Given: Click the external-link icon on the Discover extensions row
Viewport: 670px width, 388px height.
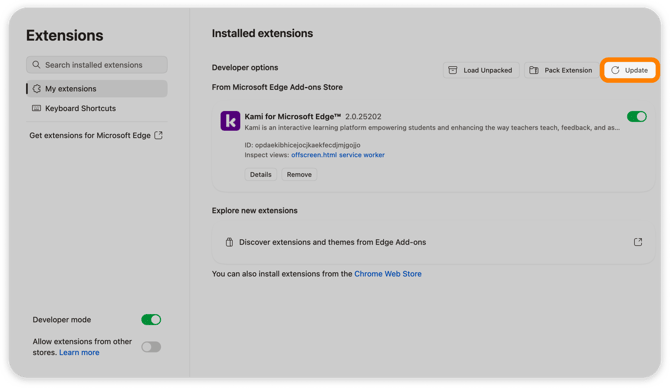Looking at the screenshot, I should click(x=638, y=242).
